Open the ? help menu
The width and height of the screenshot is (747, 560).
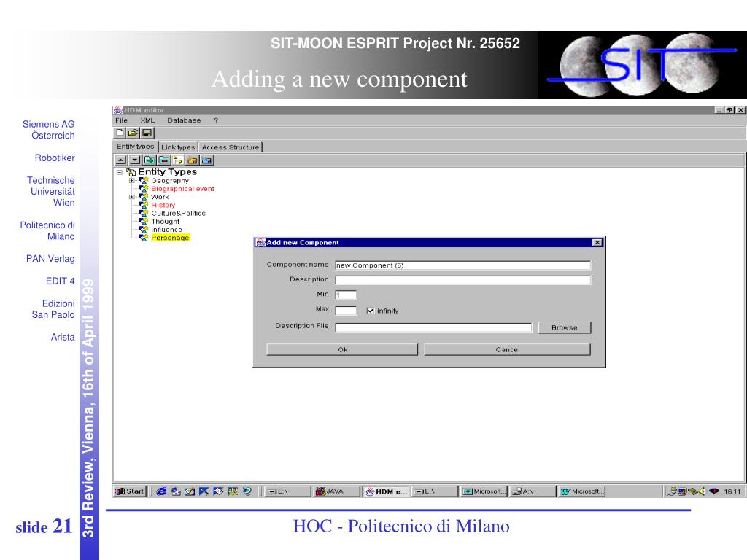coord(216,120)
